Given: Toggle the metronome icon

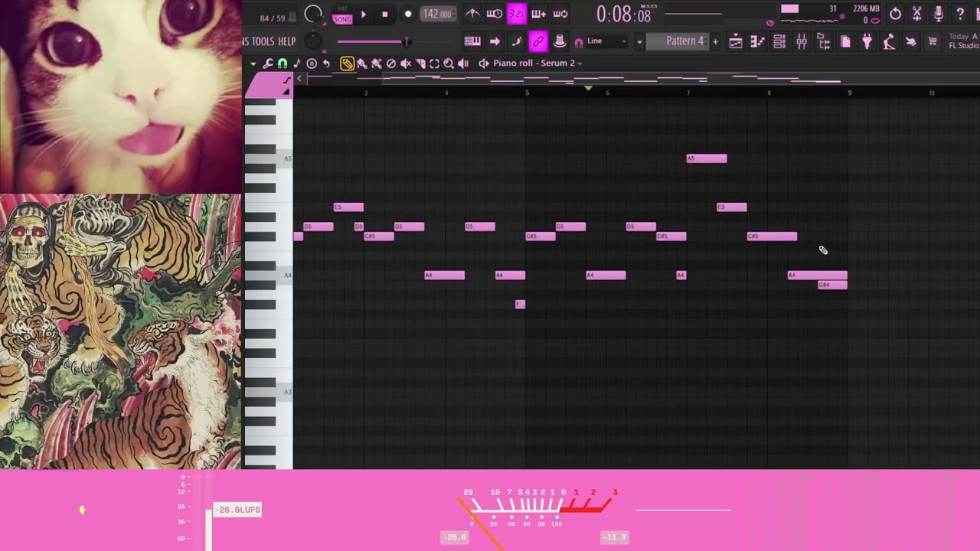Looking at the screenshot, I should click(x=472, y=14).
